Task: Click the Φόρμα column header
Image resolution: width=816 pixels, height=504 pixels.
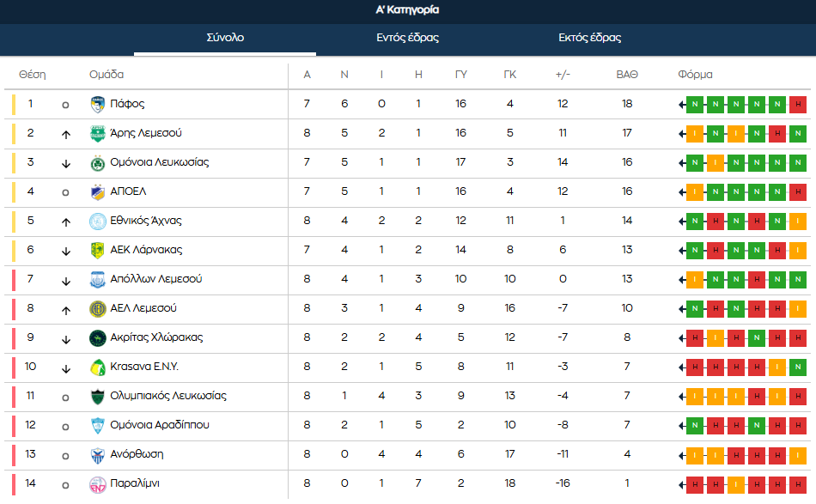Action: pyautogui.click(x=695, y=75)
